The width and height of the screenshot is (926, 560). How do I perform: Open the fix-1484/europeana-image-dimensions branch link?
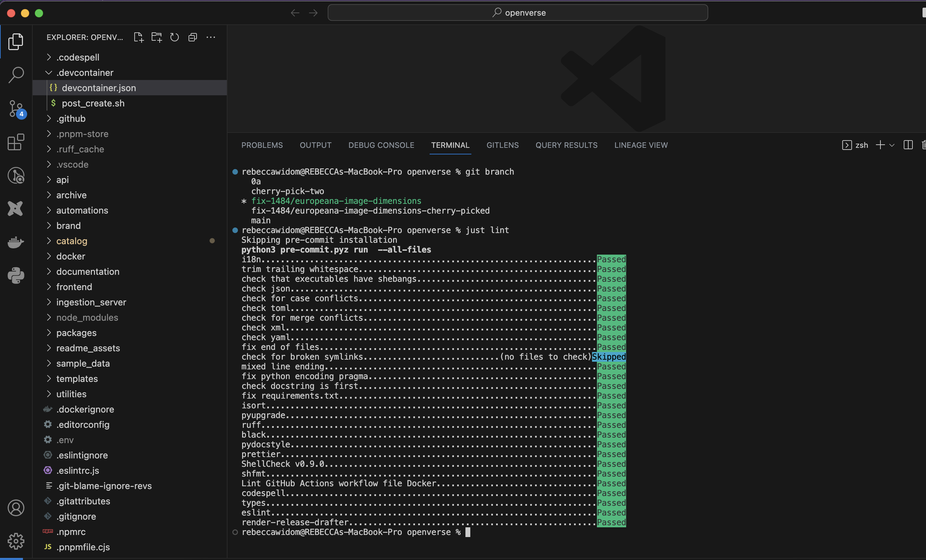pyautogui.click(x=336, y=201)
